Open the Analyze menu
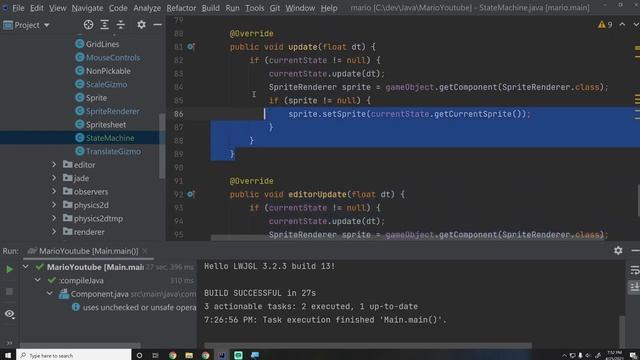The height and width of the screenshot is (360, 640). pos(147,8)
